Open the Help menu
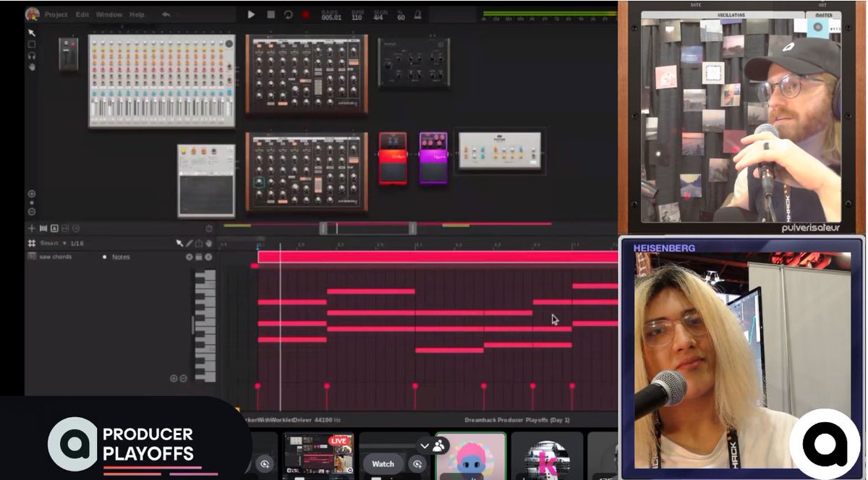This screenshot has width=868, height=480. 137,14
